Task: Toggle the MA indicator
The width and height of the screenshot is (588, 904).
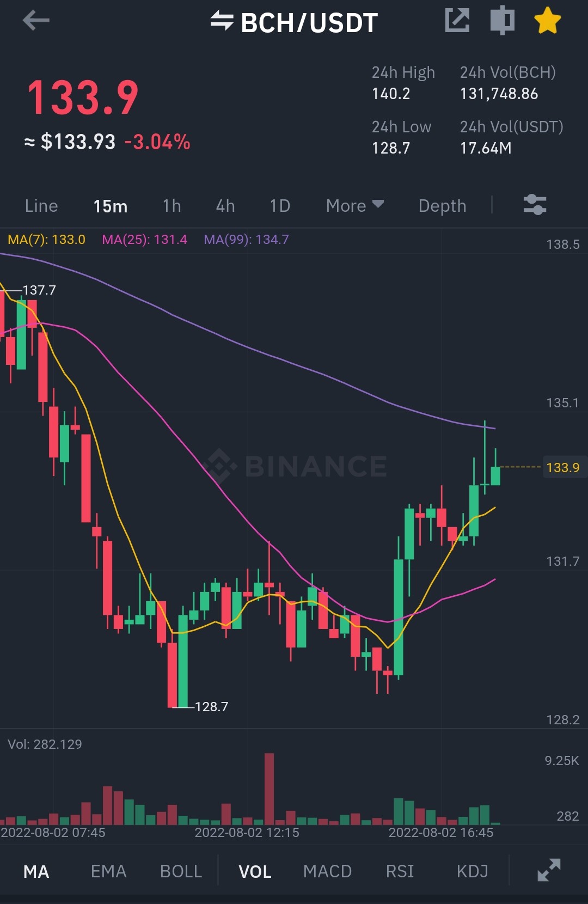Action: (x=36, y=872)
